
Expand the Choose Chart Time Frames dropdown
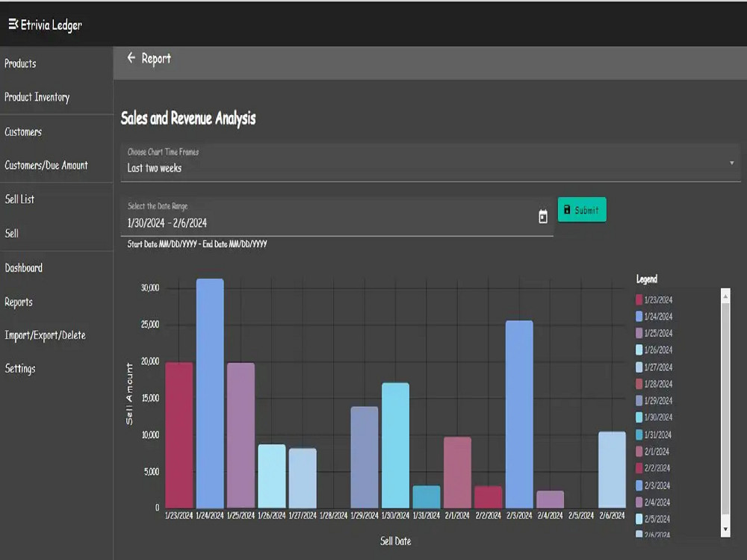click(430, 162)
